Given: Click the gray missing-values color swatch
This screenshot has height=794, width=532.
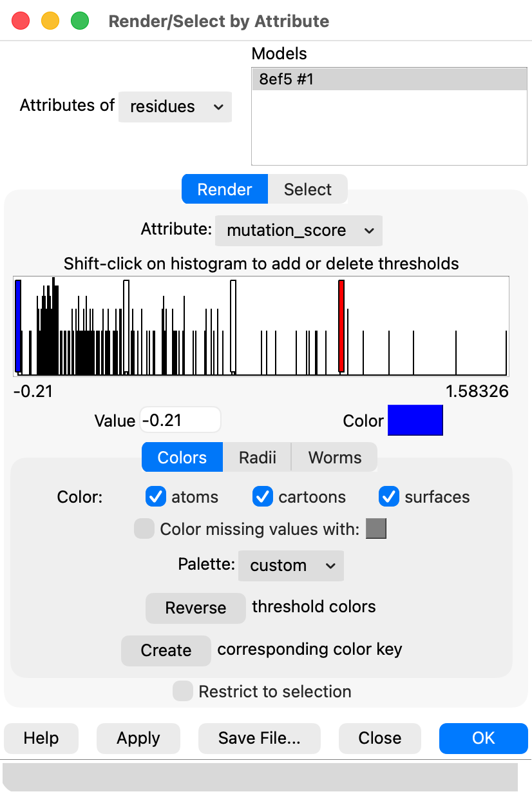Looking at the screenshot, I should pyautogui.click(x=376, y=530).
